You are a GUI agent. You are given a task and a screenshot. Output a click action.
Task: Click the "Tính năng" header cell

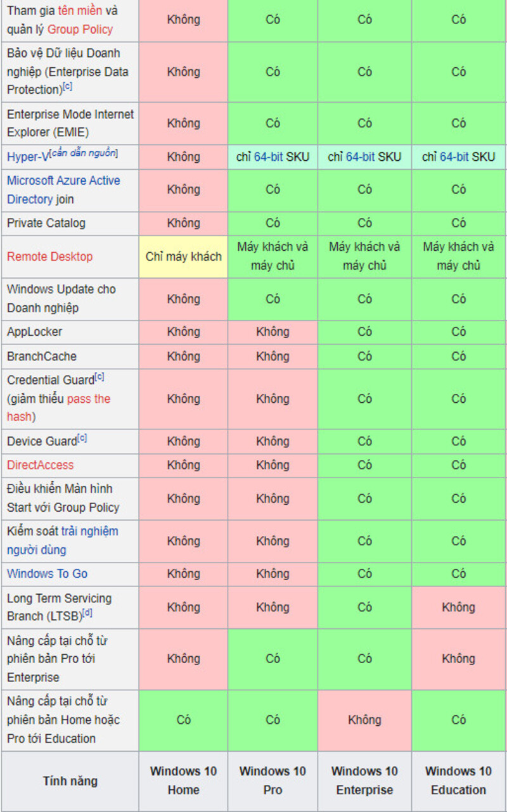tap(70, 781)
